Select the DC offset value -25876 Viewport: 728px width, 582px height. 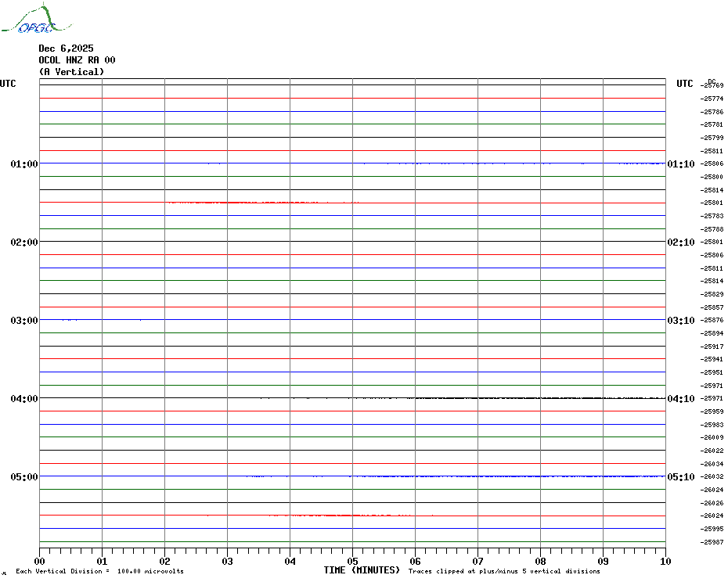[x=712, y=321]
